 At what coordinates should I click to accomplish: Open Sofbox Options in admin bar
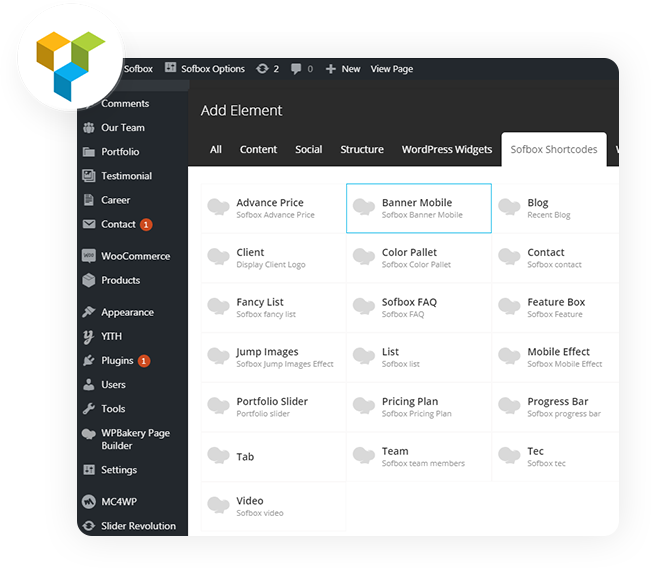pos(213,69)
